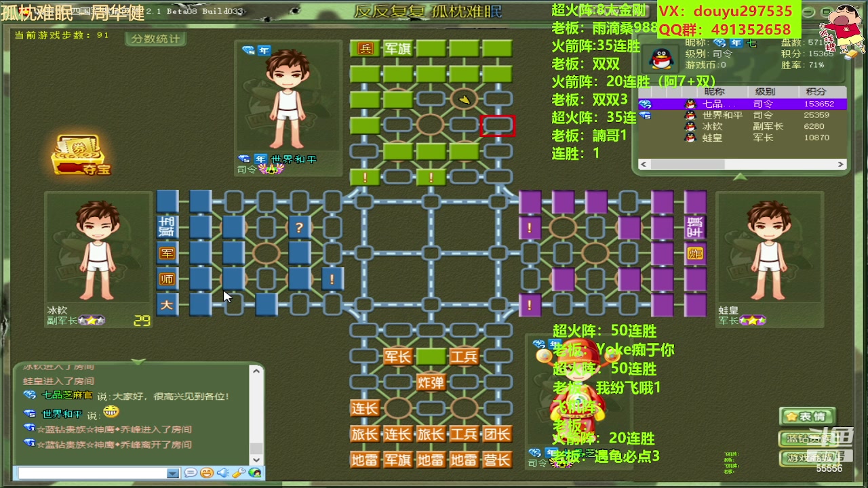Select the 世界和平 row in player list
The width and height of the screenshot is (868, 488).
[x=742, y=115]
